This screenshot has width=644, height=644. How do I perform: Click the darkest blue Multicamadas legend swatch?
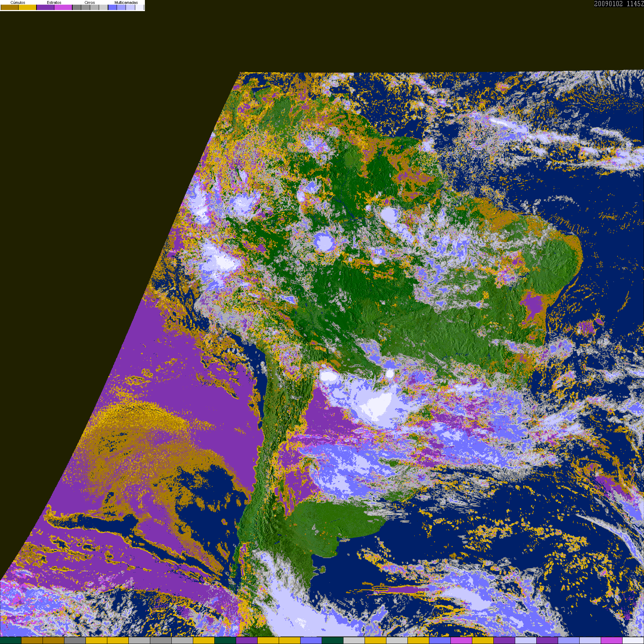click(112, 8)
